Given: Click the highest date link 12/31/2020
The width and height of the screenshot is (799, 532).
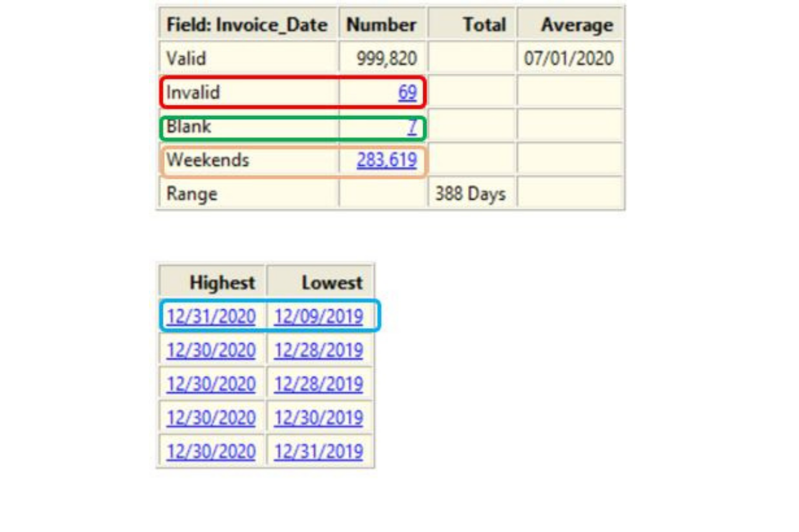Looking at the screenshot, I should [x=211, y=317].
